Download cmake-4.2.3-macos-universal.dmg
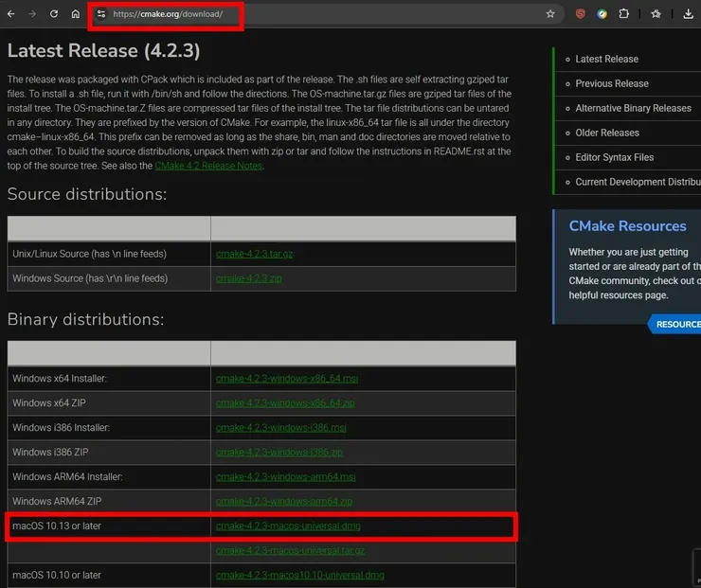 (x=288, y=526)
